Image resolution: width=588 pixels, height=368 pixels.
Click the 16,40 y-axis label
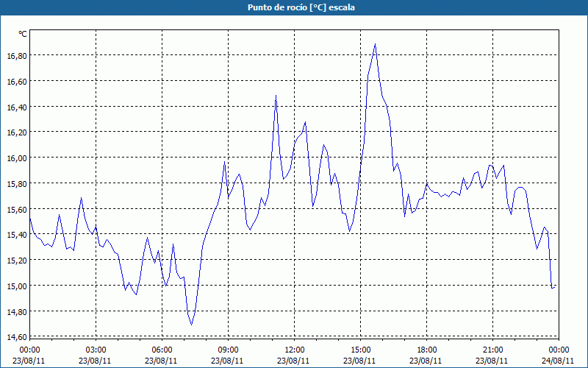coord(17,107)
